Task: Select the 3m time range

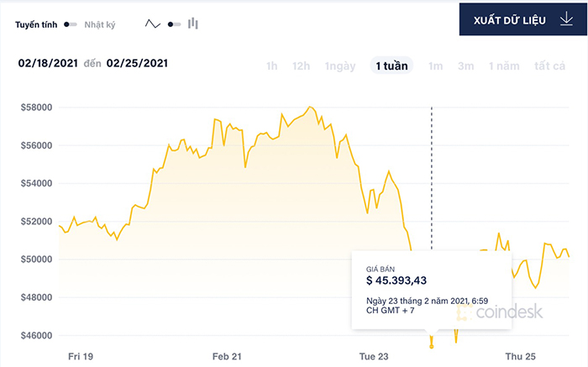Action: click(x=465, y=66)
